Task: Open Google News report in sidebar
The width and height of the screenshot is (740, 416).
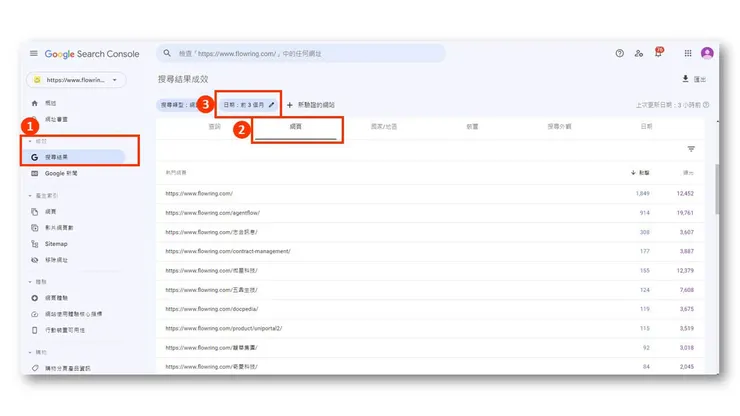Action: [54, 173]
